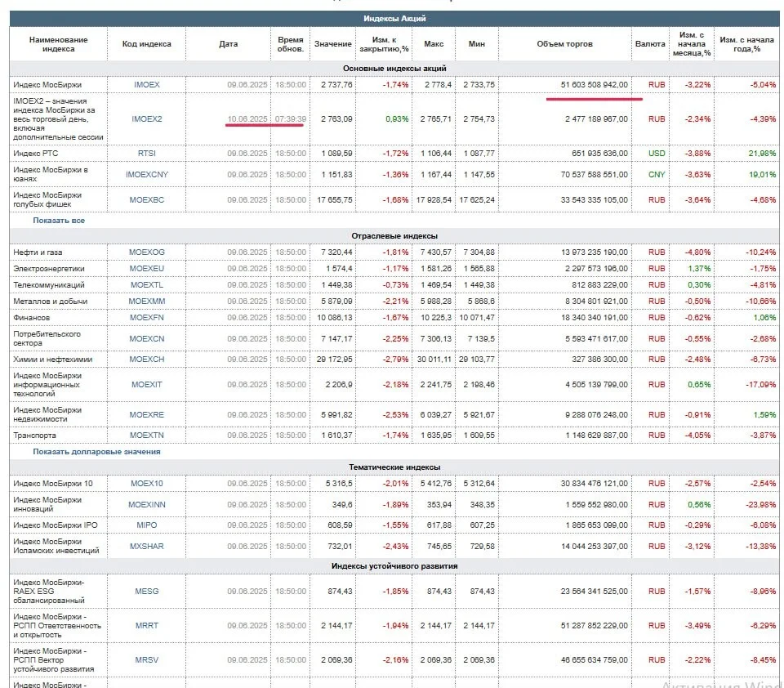Click the 'Индексы Акций' table title bar
This screenshot has height=688, width=784.
[x=394, y=19]
